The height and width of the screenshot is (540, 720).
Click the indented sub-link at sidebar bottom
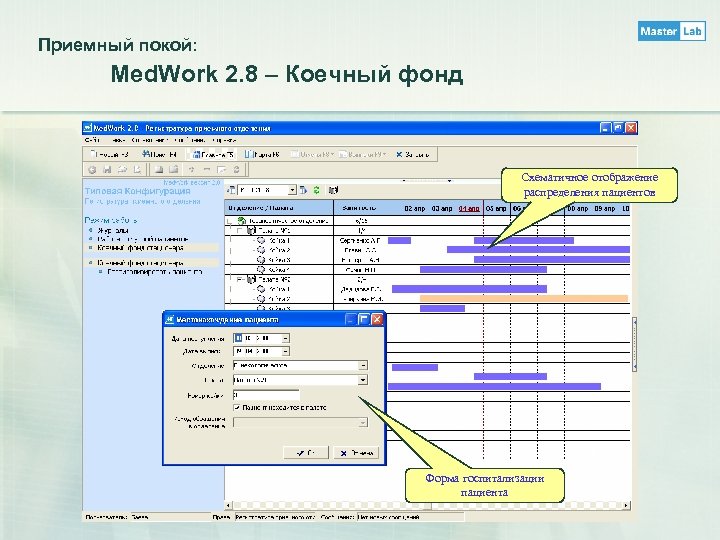155,271
